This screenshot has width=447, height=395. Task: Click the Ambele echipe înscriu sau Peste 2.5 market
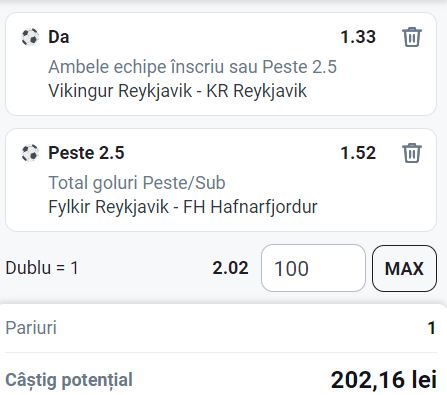(x=193, y=67)
